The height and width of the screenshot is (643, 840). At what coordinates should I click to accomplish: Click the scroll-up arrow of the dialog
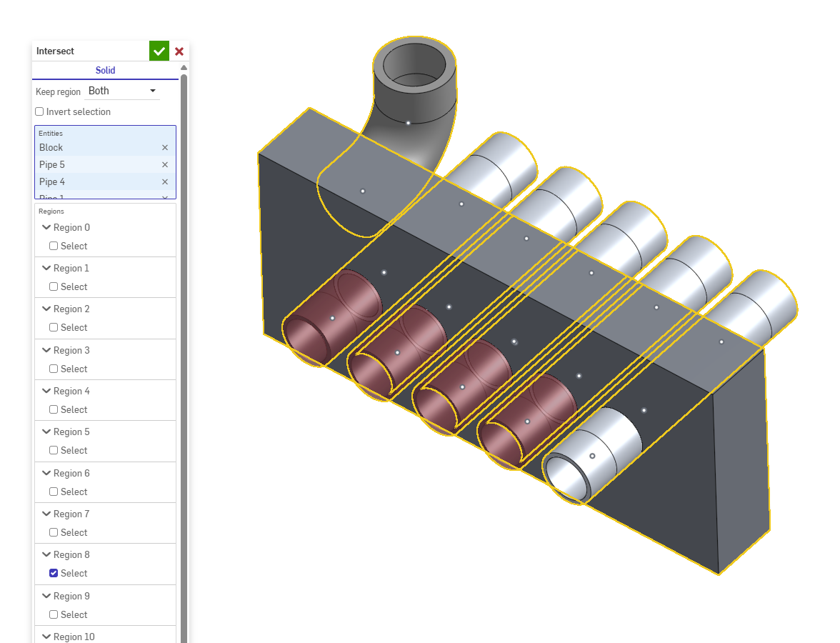[x=184, y=67]
